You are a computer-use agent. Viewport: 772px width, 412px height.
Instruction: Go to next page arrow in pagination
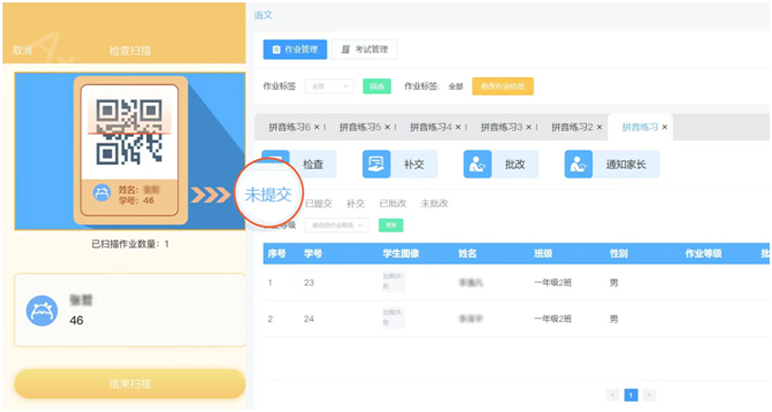tap(649, 395)
